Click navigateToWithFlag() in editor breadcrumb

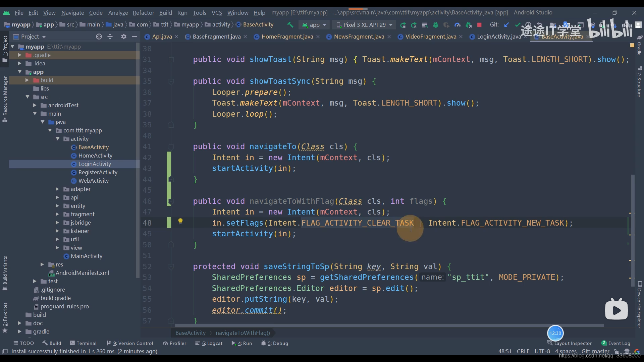pyautogui.click(x=243, y=333)
